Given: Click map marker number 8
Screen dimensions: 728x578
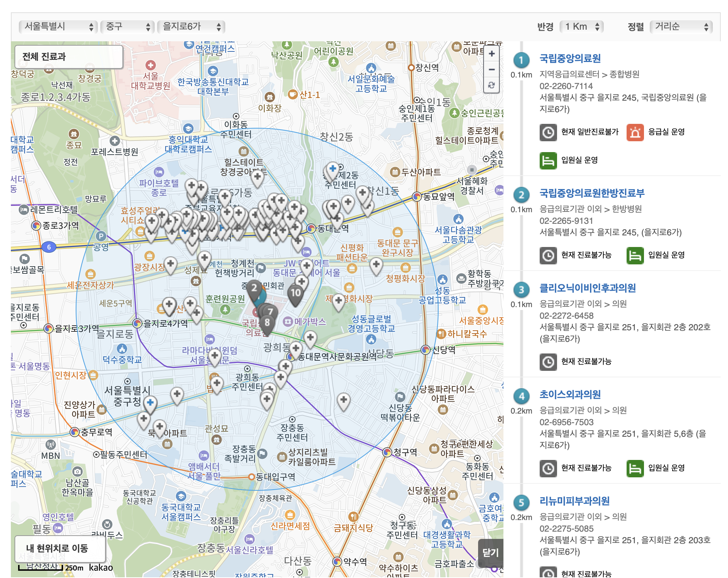Looking at the screenshot, I should [x=267, y=322].
